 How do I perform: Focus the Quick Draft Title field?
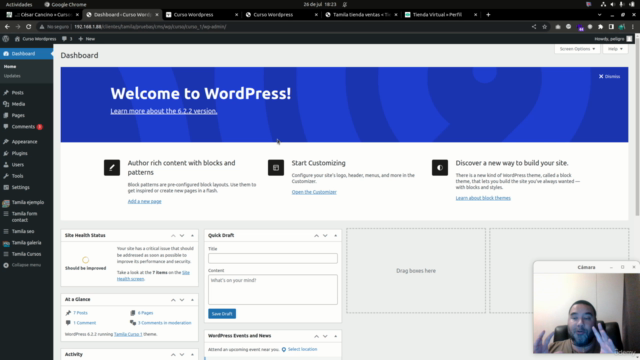[273, 258]
